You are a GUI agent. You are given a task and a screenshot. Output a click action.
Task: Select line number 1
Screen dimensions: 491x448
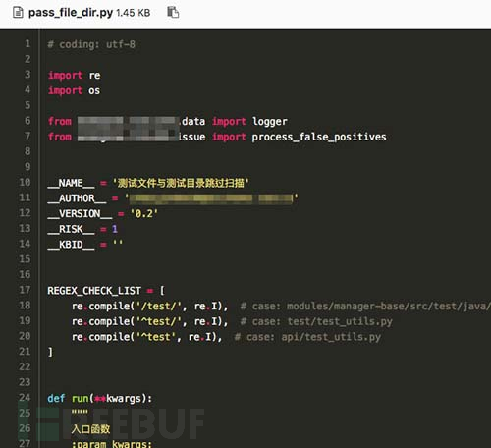pyautogui.click(x=27, y=43)
